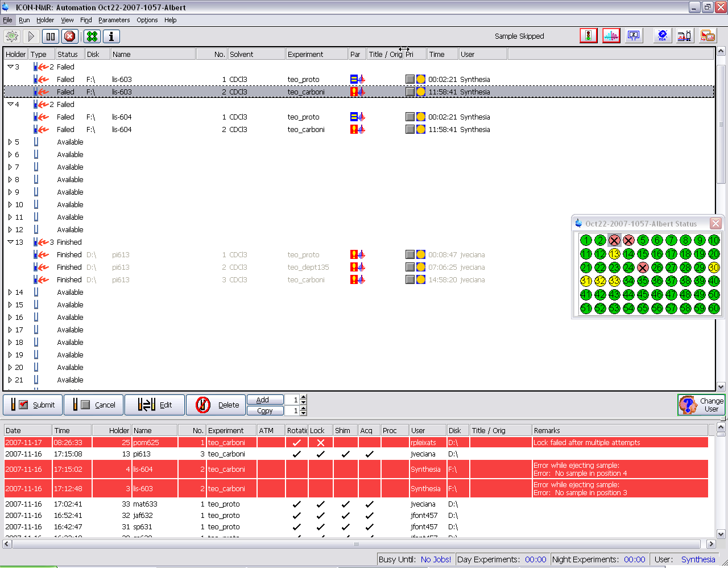Toggle the Pri checkbox for pi613 teo_dept135
728x568 pixels.
point(410,267)
